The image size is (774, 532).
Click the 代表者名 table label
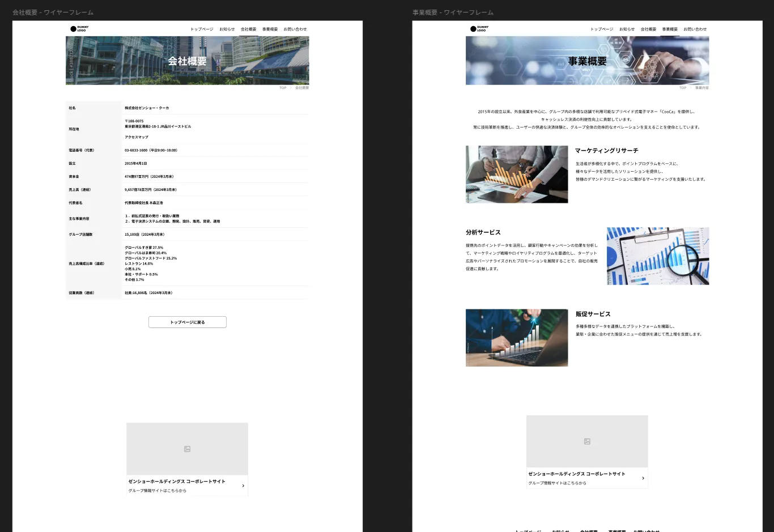click(x=75, y=203)
